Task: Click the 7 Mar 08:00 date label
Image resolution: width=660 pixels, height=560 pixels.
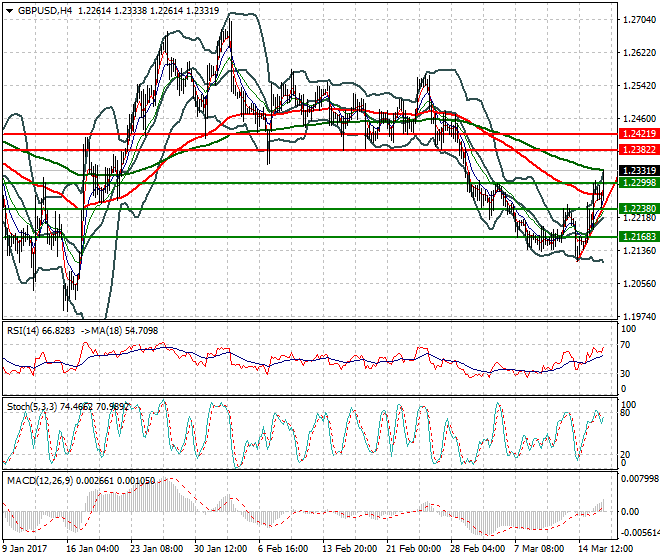Action: (539, 549)
